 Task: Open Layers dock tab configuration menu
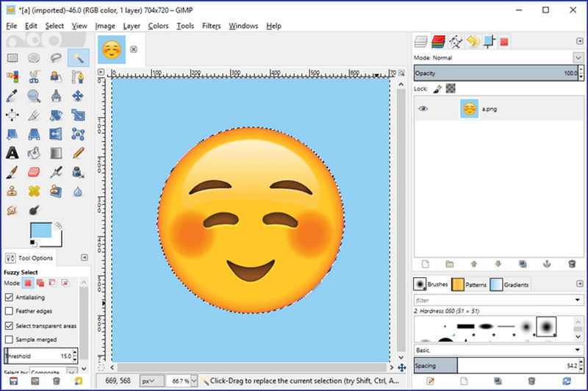point(579,41)
